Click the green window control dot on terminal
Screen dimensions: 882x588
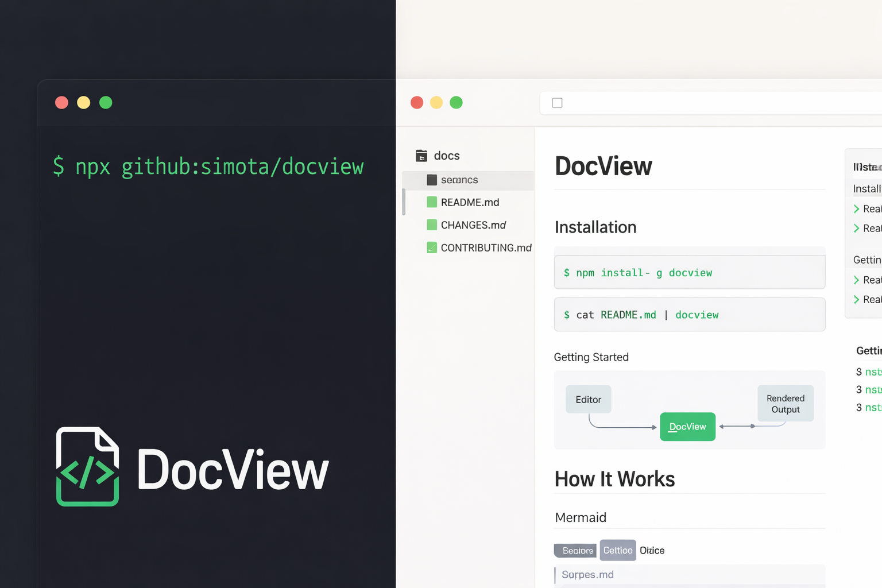[x=106, y=102]
